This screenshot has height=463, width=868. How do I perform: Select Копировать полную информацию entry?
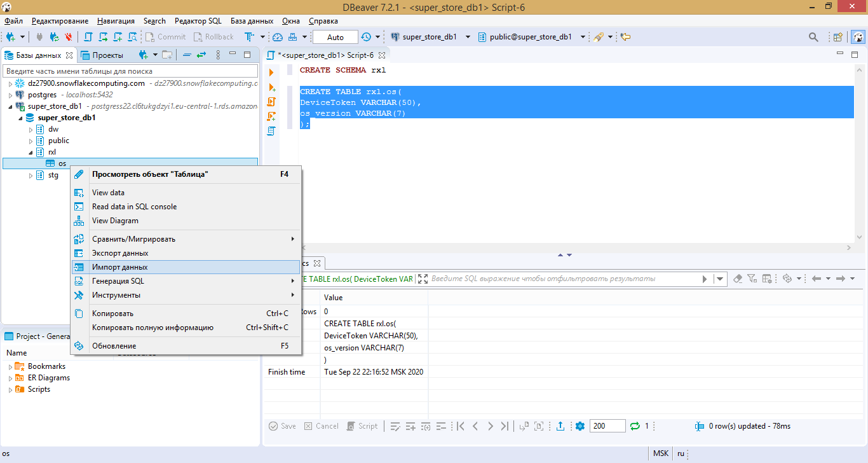(x=186, y=328)
